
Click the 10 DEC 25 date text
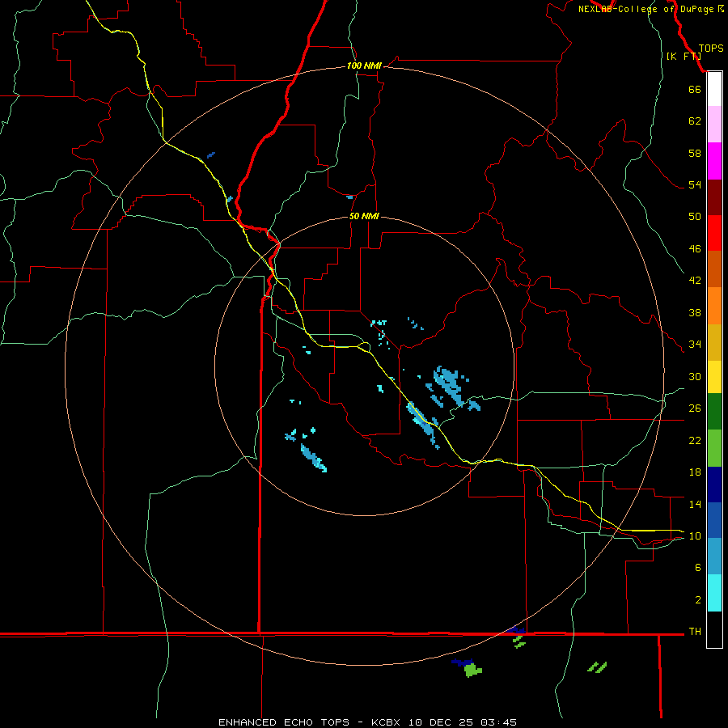coord(441,722)
